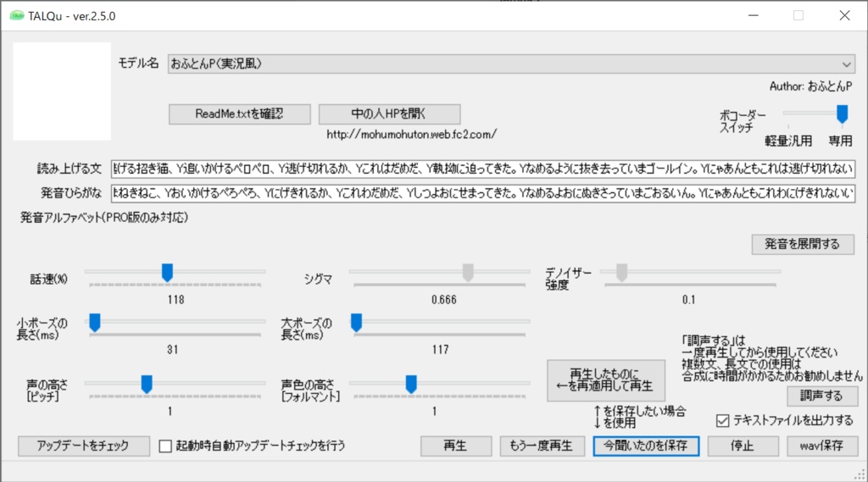The image size is (868, 482).
Task: Click 発音アルファベット(PRO版のみ対応) label
Action: [x=104, y=218]
